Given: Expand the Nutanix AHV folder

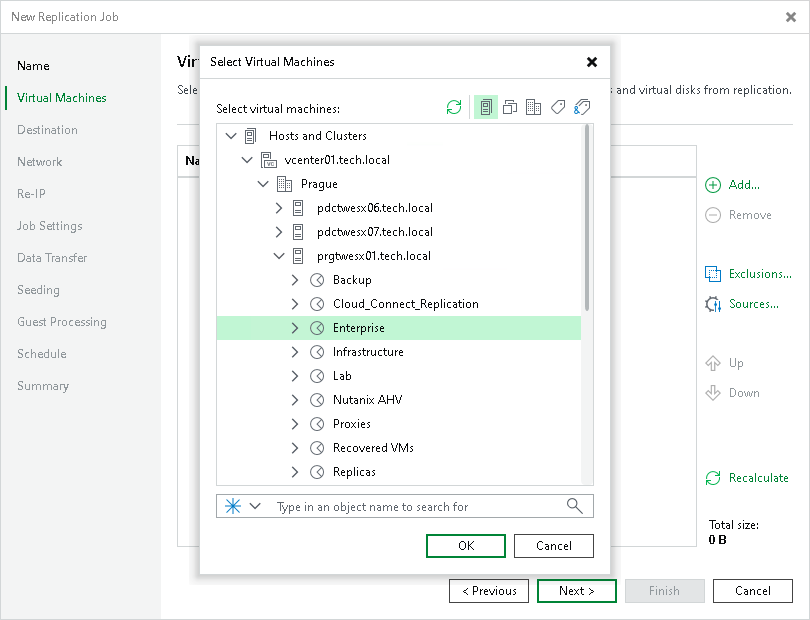Looking at the screenshot, I should (x=297, y=399).
